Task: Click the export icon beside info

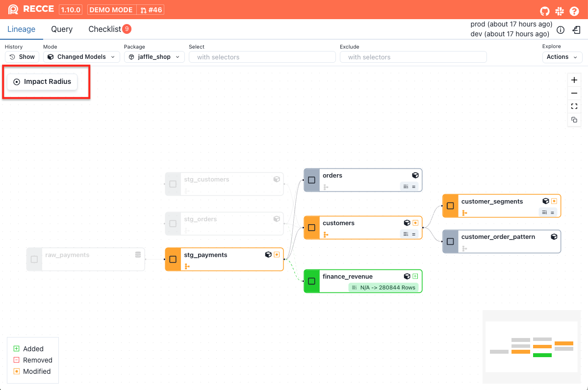Action: click(577, 30)
